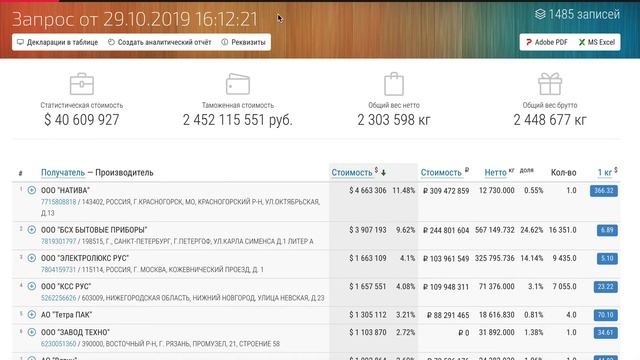This screenshot has width=640, height=360.
Task: Open INN link 5262256626
Action: pos(58,298)
